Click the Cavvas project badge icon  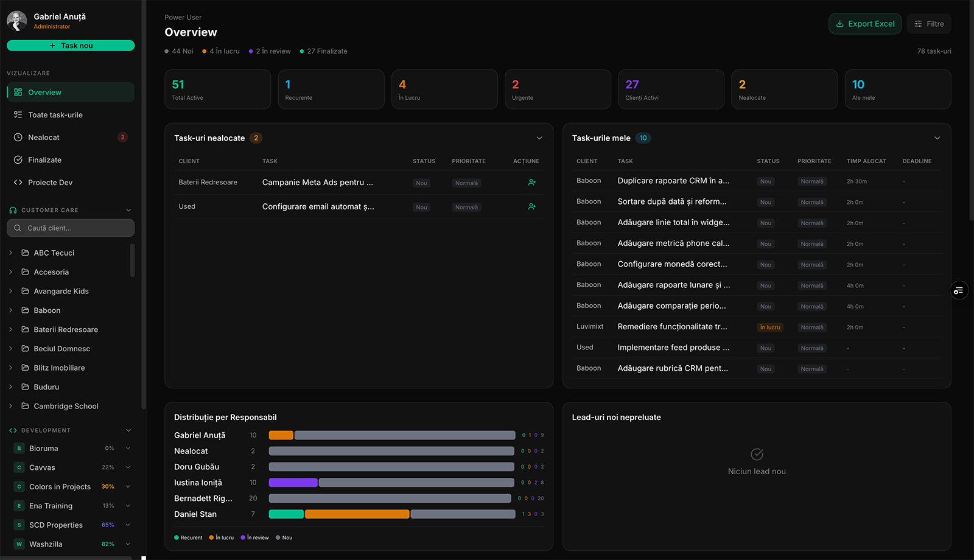(x=19, y=467)
